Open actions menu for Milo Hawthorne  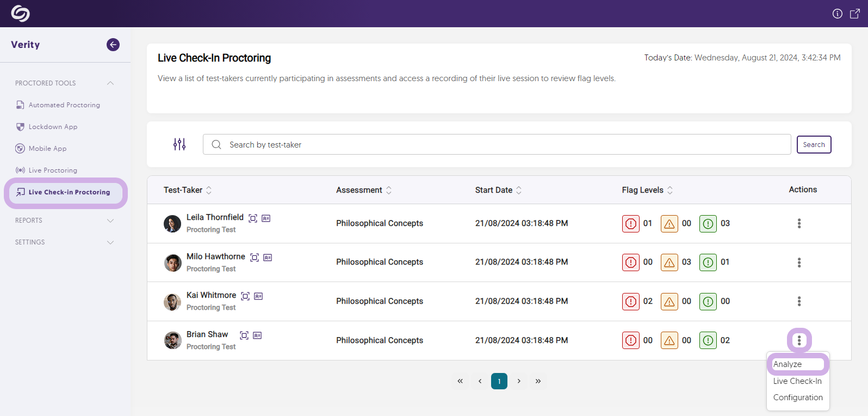(799, 262)
